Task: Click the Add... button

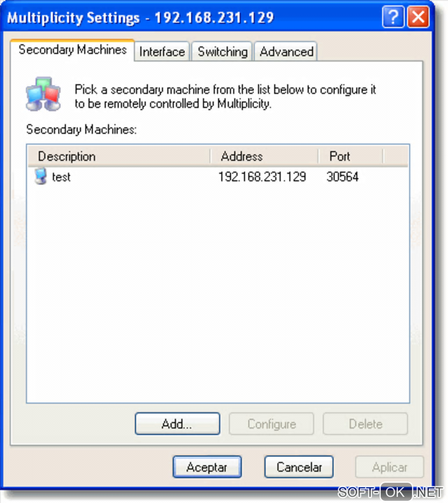Action: coord(177,424)
